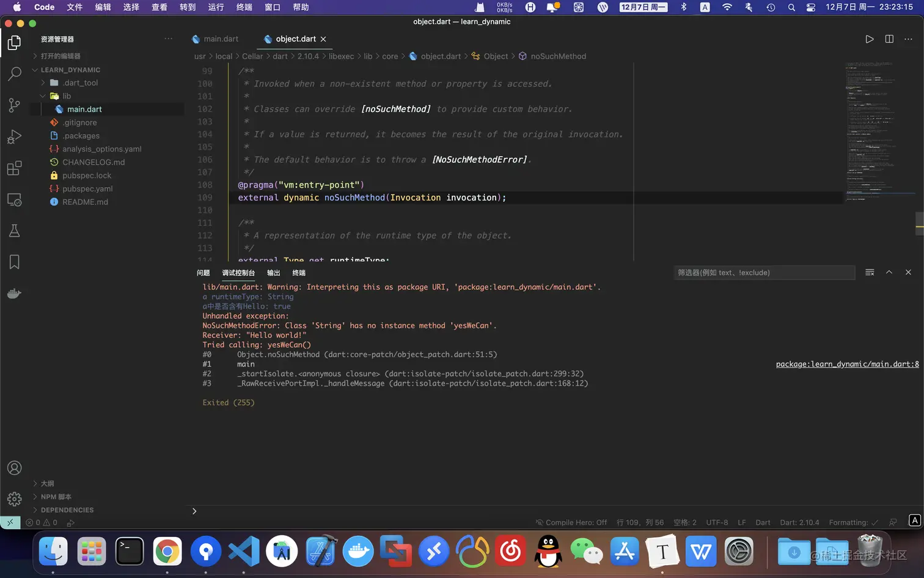Change UTF-8 encoding in status bar
Viewport: 924px width, 578px height.
coord(717,522)
